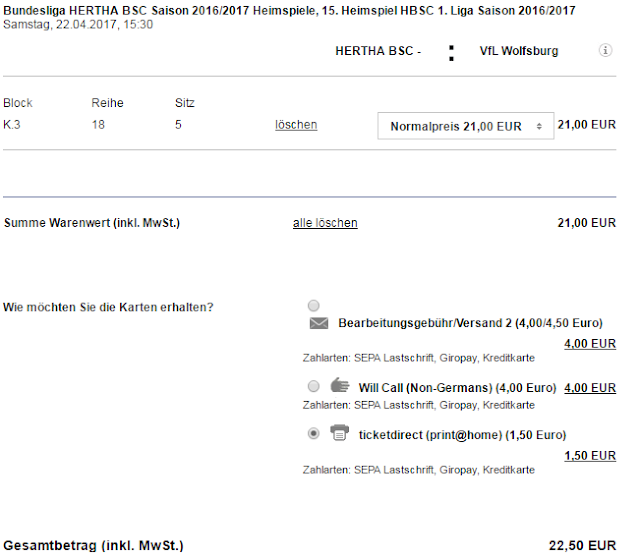Click the löschen link for seat 5
Viewport: 640px width, 560px height.
[296, 124]
